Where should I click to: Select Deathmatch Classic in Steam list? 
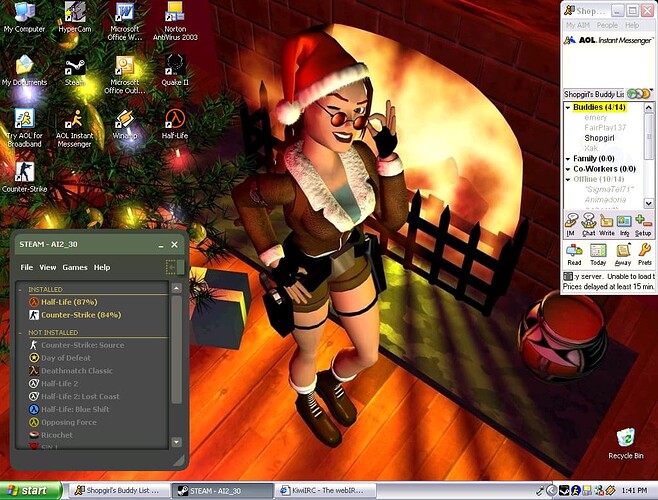(x=92, y=371)
